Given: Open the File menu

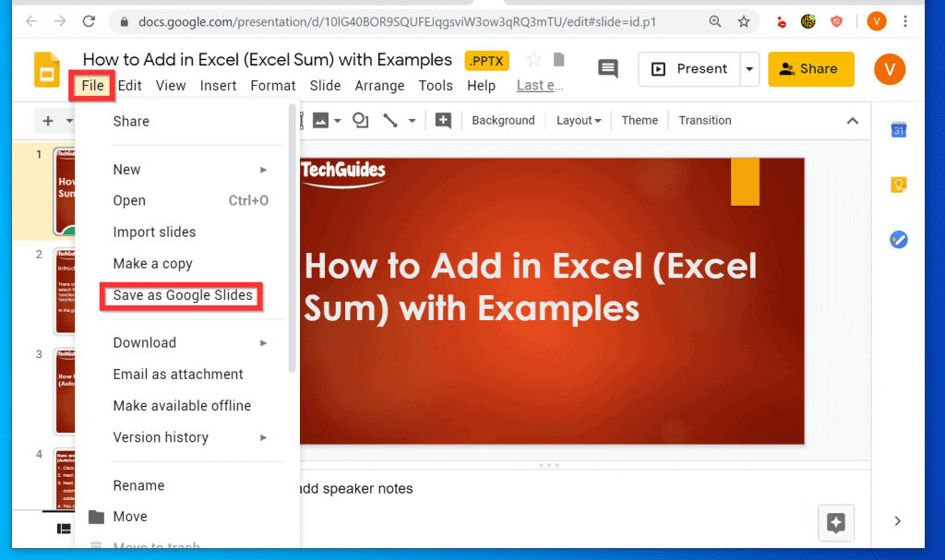Looking at the screenshot, I should tap(93, 86).
